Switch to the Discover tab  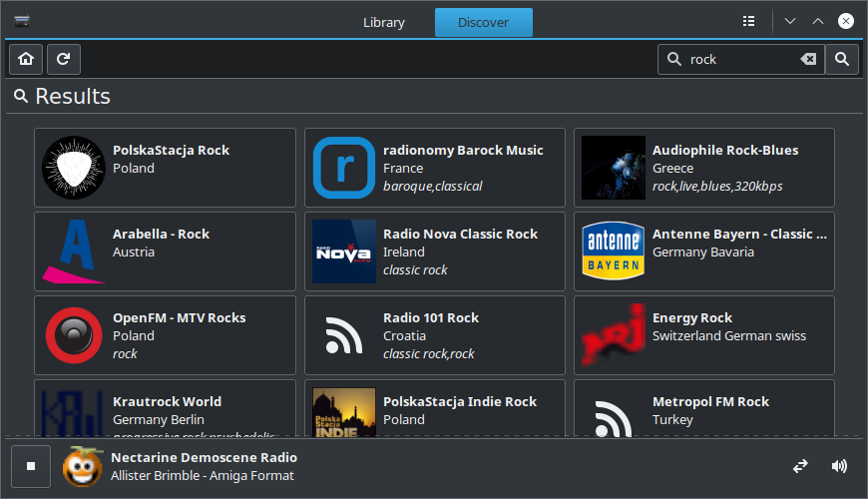[x=483, y=22]
